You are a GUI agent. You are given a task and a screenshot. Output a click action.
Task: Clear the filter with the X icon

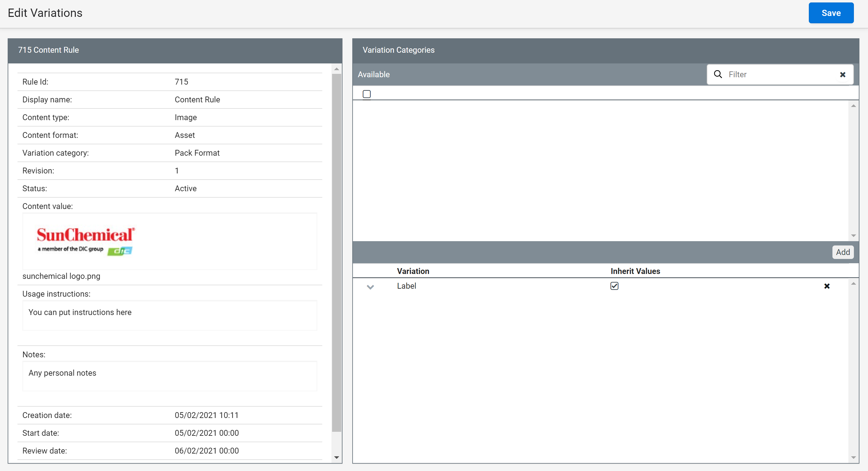coord(842,75)
